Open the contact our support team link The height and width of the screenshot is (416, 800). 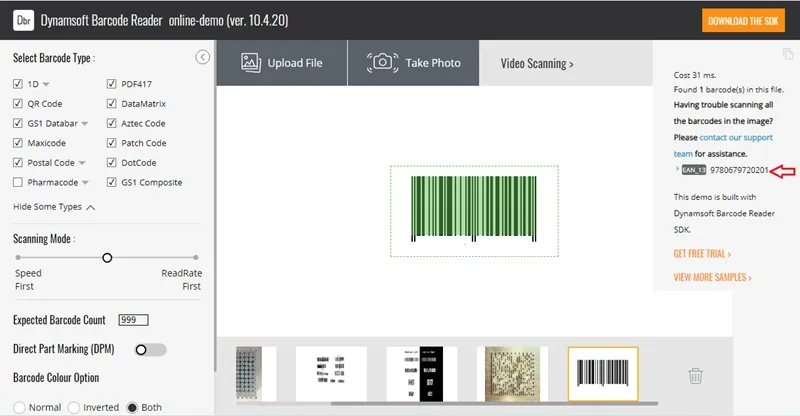coord(723,145)
